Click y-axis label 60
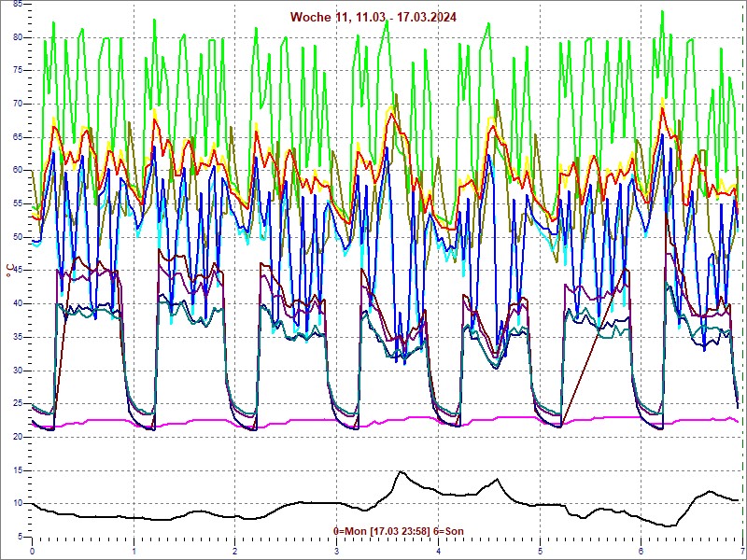Viewport: 747px width, 560px height. (17, 170)
